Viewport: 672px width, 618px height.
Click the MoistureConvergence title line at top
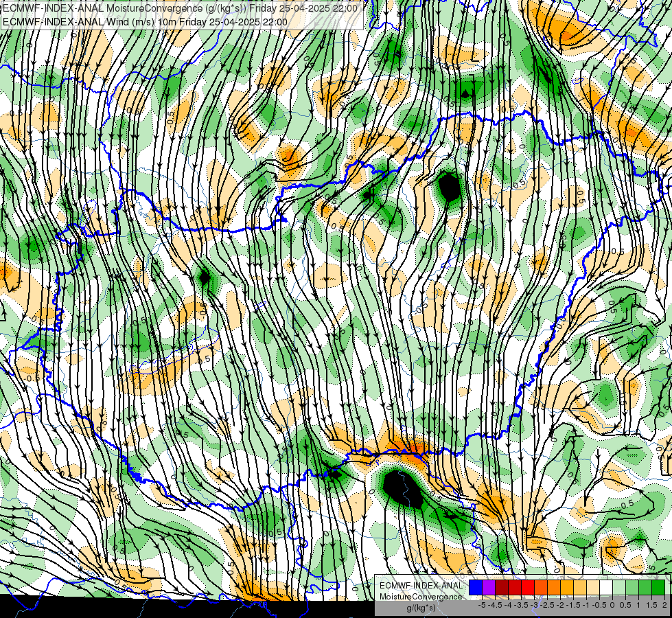(180, 8)
